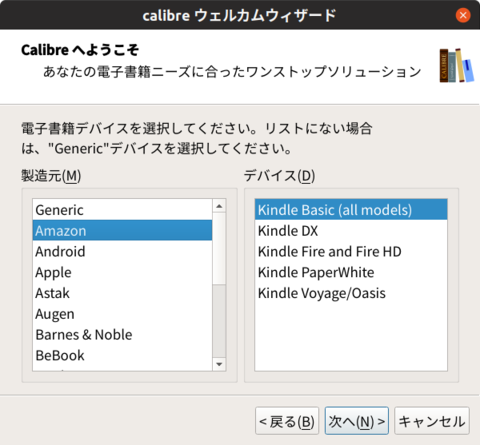This screenshot has height=445, width=480.
Task: Choose Kindle Fire and Fire HD device
Action: click(351, 251)
